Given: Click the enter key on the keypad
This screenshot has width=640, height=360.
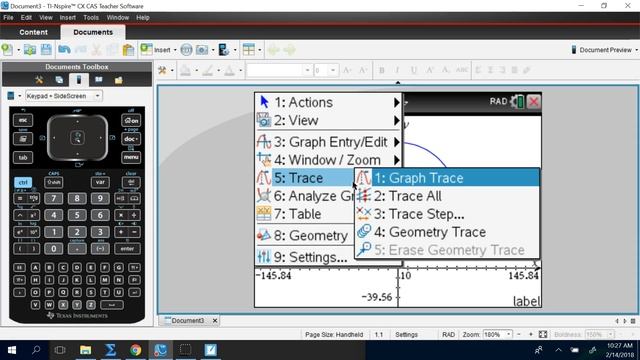Looking at the screenshot, I should click(x=127, y=249).
